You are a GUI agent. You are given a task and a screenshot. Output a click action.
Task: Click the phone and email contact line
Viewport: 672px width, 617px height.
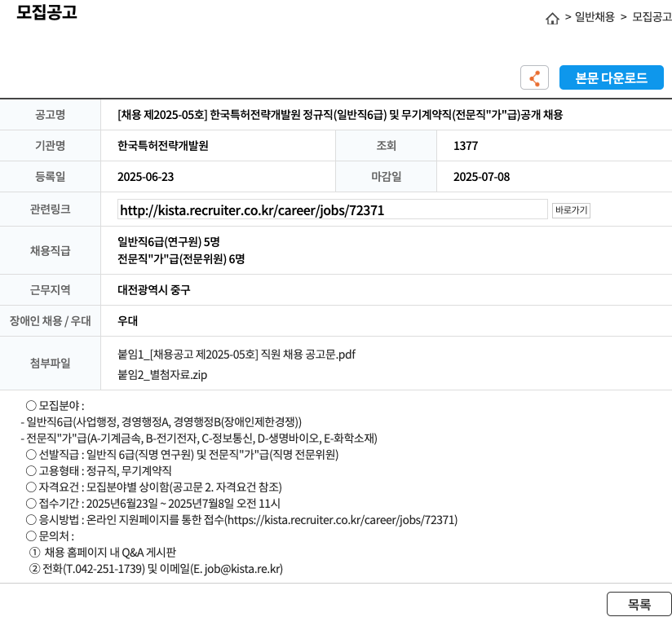coord(156,569)
